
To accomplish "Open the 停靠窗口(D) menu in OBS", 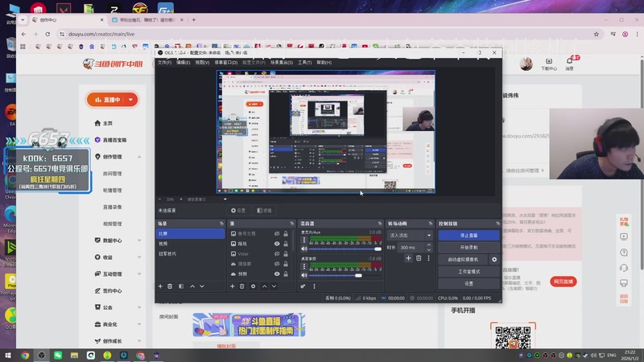I will click(x=226, y=63).
